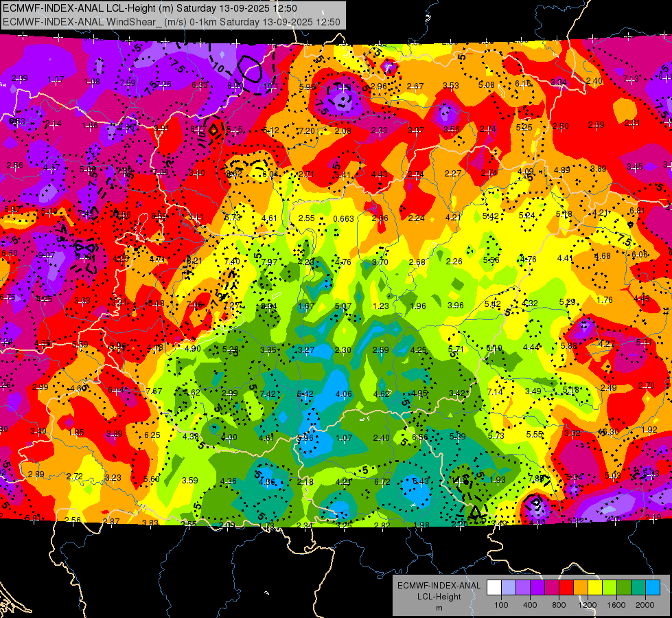Click the wind shear value 2.67
672x618 pixels.
click(415, 87)
